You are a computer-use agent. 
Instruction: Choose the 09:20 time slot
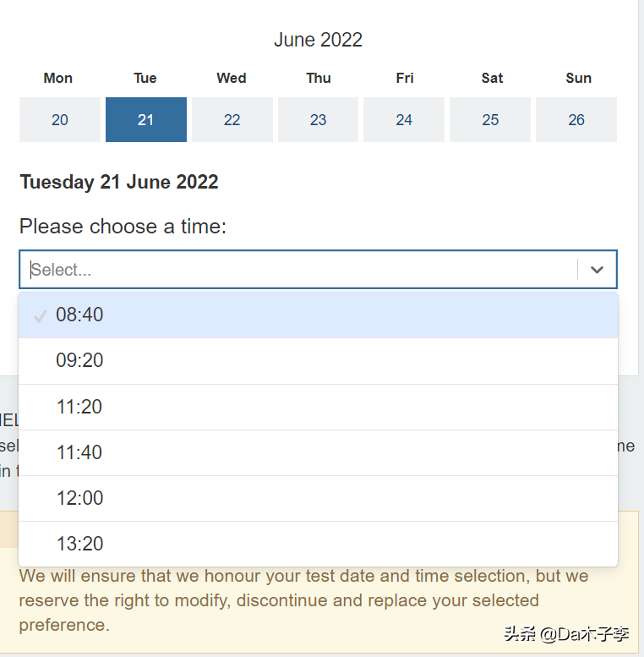click(319, 361)
